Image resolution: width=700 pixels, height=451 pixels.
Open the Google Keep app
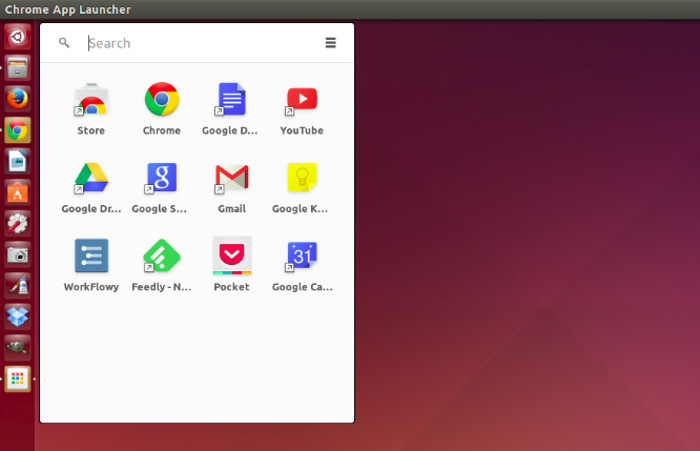pyautogui.click(x=302, y=178)
